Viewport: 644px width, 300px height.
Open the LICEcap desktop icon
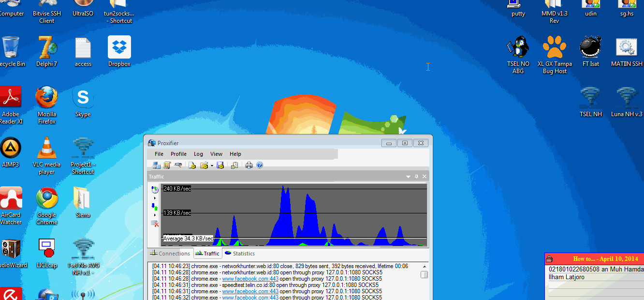pos(47,253)
